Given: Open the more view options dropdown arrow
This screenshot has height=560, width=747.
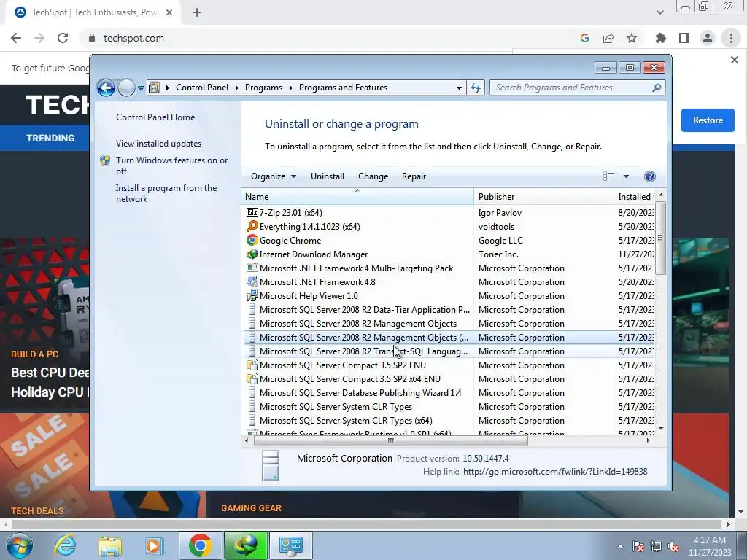Looking at the screenshot, I should point(626,176).
